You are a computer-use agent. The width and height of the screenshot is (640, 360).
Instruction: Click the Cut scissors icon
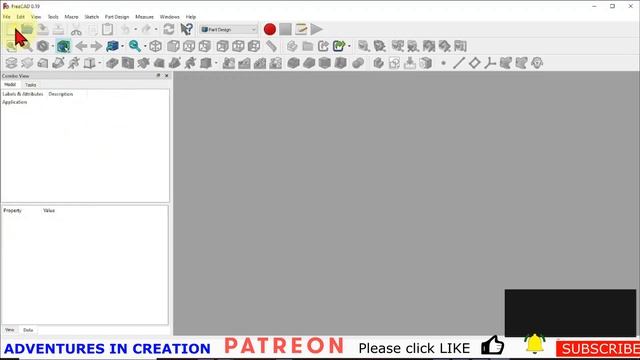point(76,29)
